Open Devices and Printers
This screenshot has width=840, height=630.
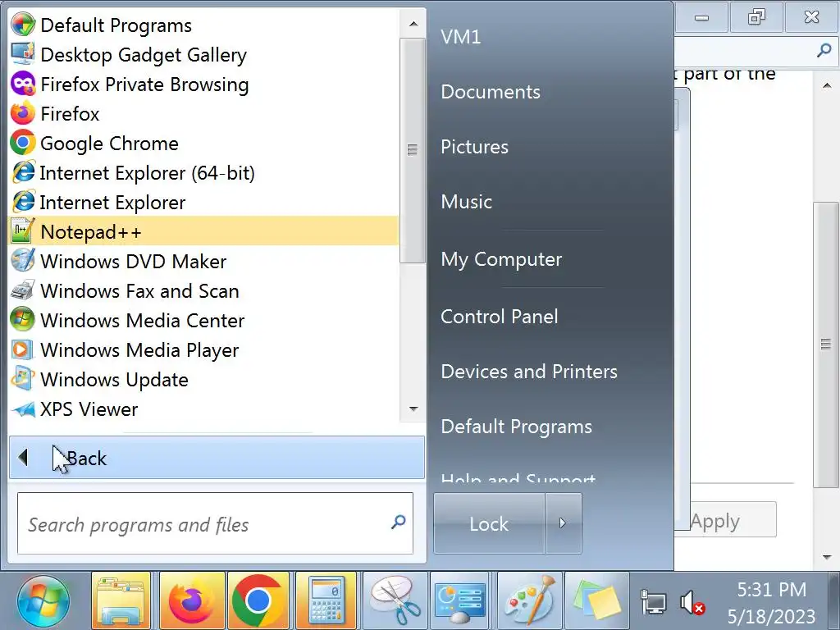[x=529, y=372]
